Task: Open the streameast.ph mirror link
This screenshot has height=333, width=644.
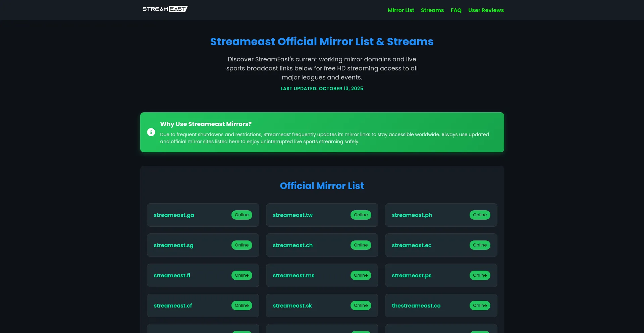Action: point(412,215)
